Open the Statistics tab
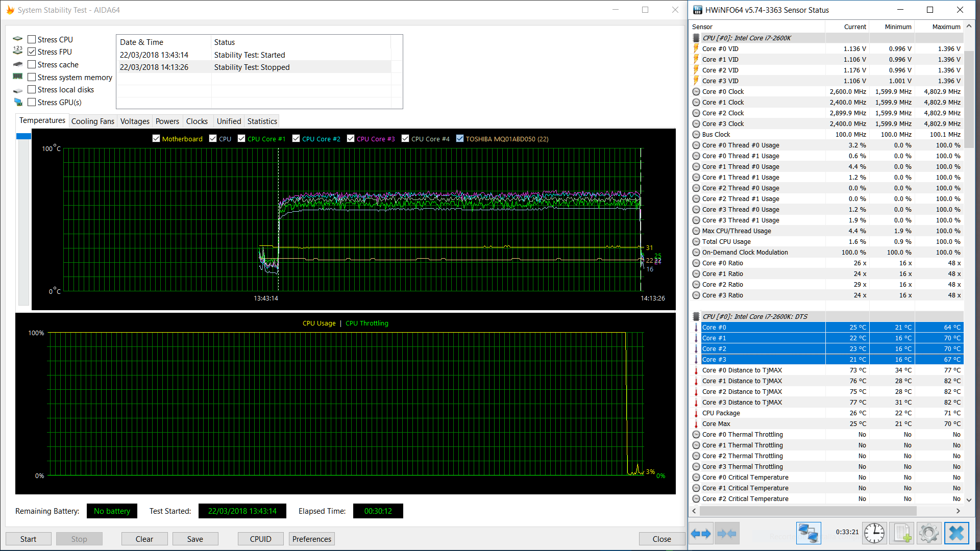The height and width of the screenshot is (551, 980). coord(262,121)
